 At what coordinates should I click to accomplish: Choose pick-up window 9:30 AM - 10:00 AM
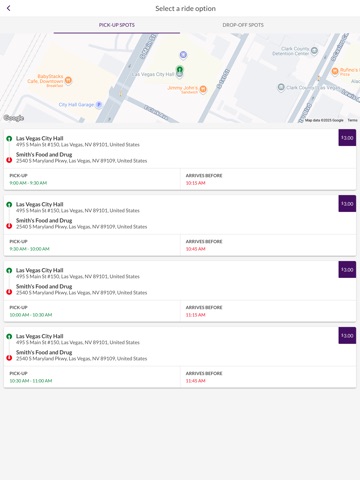coord(29,249)
